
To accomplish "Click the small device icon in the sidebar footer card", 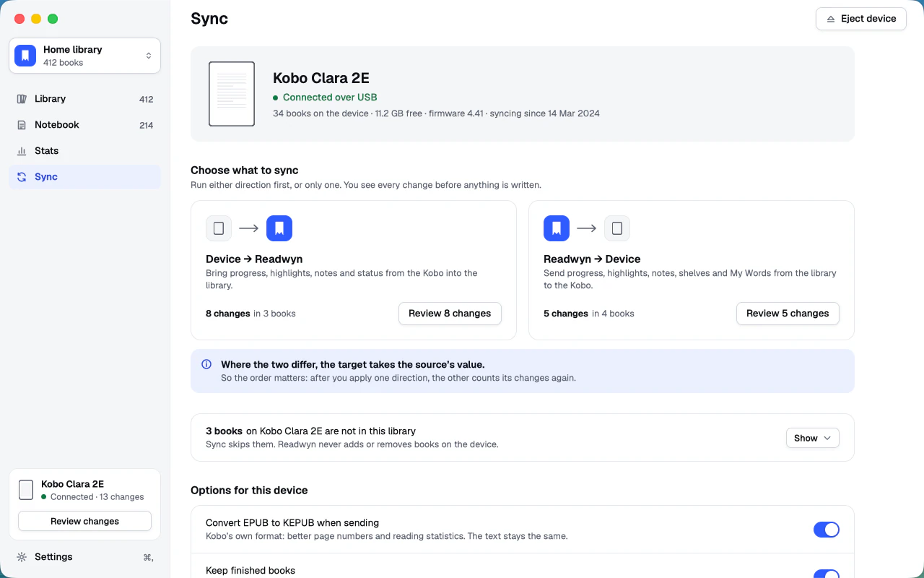I will pyautogui.click(x=26, y=490).
